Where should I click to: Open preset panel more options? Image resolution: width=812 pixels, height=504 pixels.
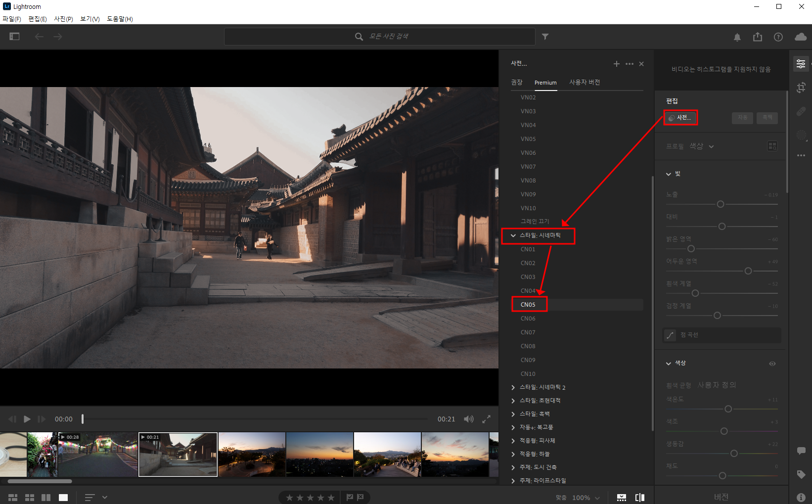click(x=630, y=64)
